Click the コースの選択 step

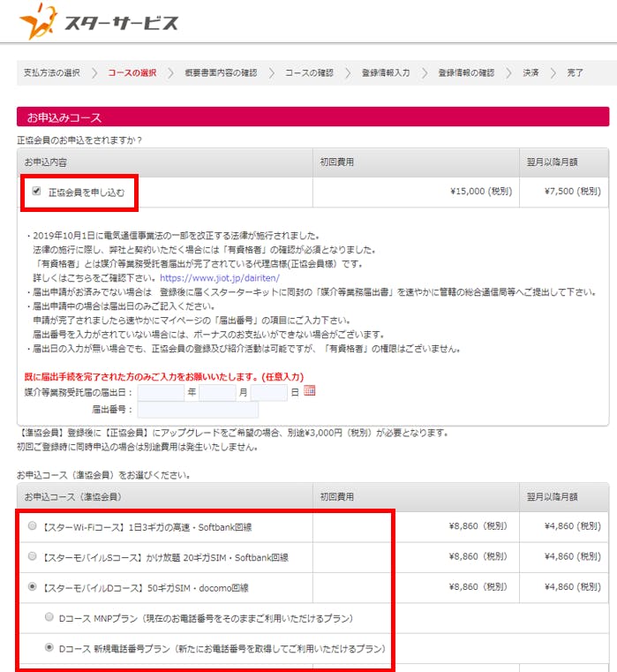tap(132, 72)
